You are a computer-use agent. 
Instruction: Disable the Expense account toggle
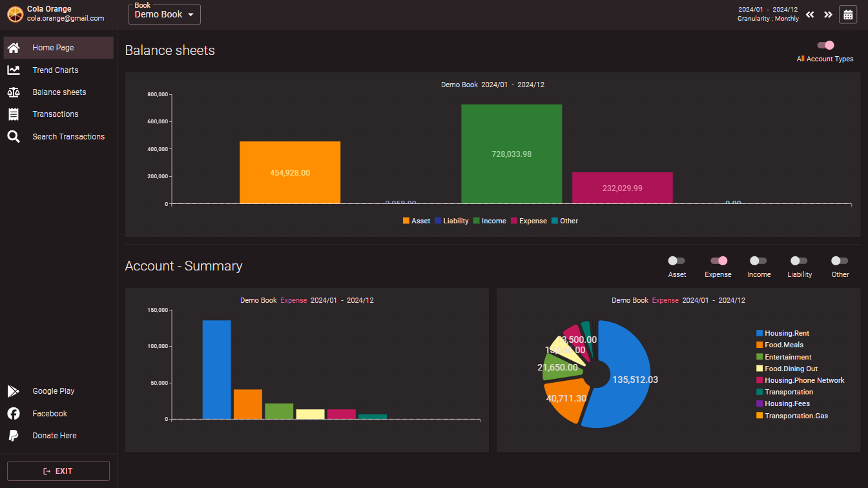pos(718,261)
